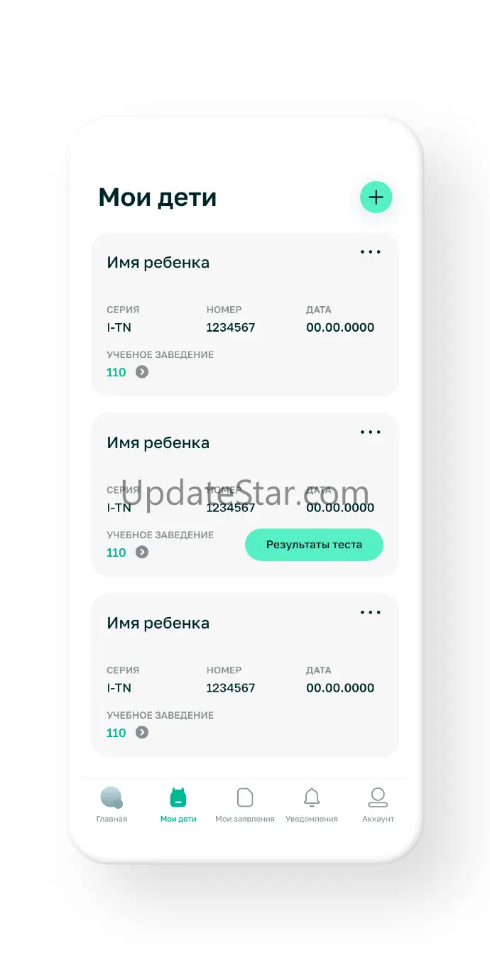
Task: Open three-dot menu on third child card
Action: point(370,612)
